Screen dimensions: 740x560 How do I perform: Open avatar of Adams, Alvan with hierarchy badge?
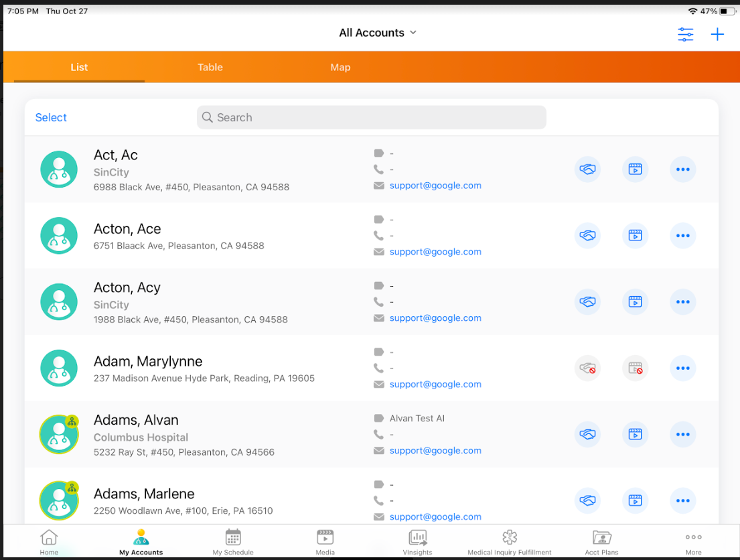point(59,434)
